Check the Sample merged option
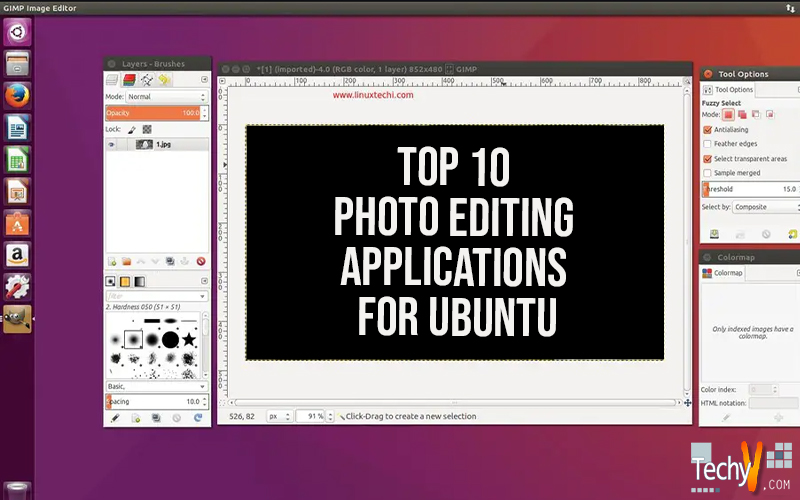800x500 pixels. click(708, 173)
